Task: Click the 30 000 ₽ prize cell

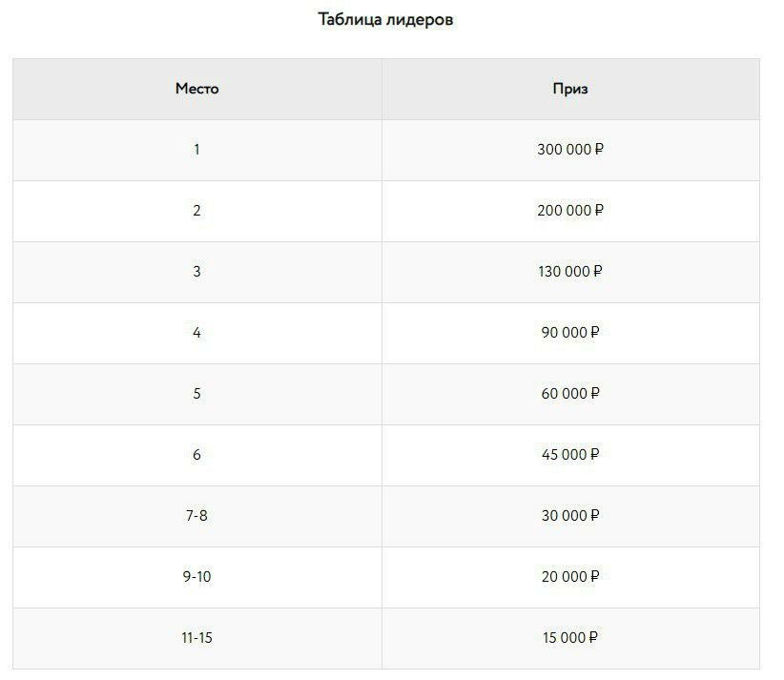Action: (x=570, y=516)
